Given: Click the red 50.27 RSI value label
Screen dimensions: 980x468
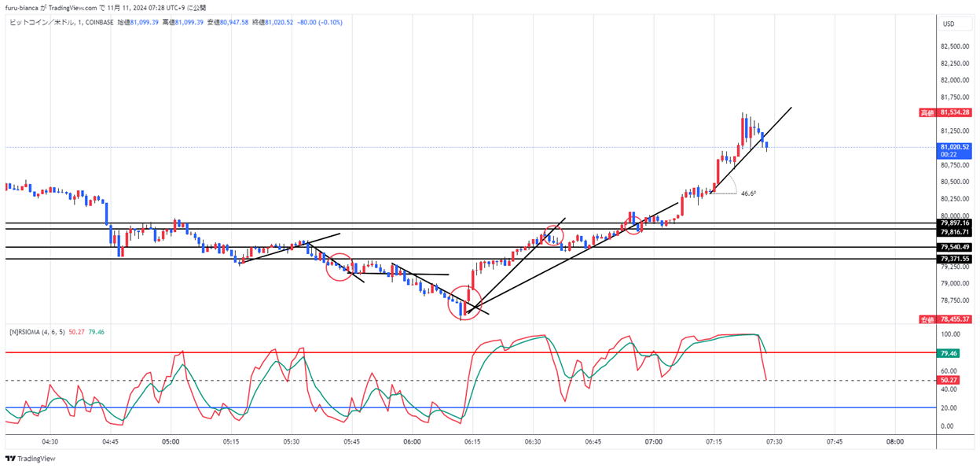Looking at the screenshot, I should (948, 380).
